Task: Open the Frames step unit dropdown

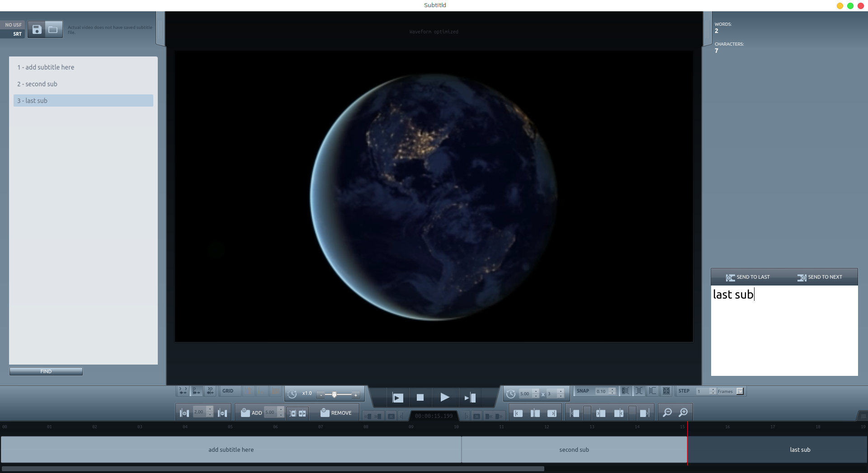Action: click(740, 391)
